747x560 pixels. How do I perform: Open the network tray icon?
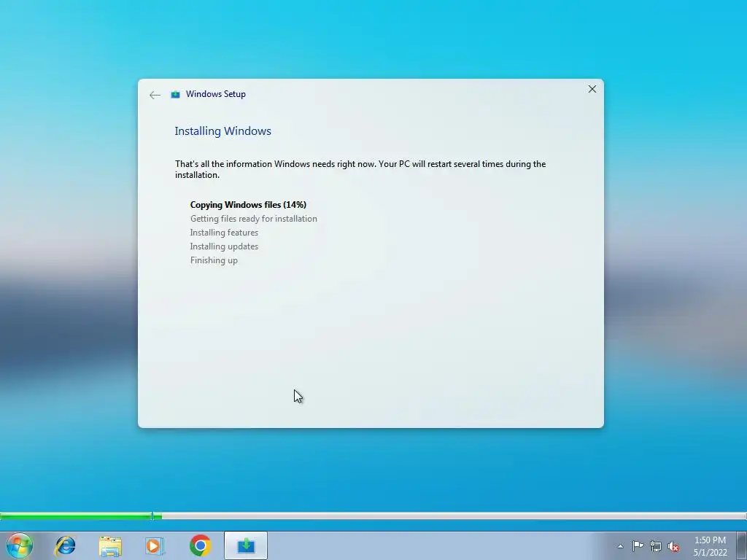click(x=656, y=546)
